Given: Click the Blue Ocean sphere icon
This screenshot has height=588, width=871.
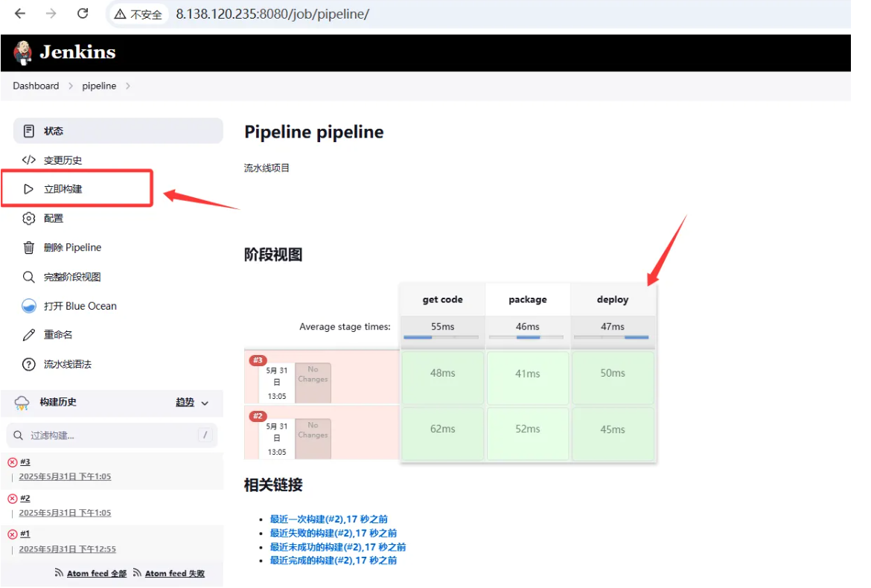Looking at the screenshot, I should pos(29,306).
